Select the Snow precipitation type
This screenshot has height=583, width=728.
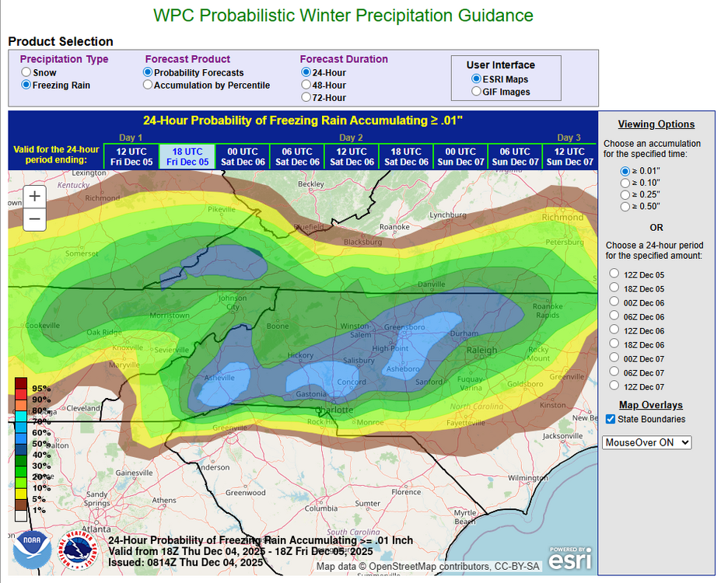pos(26,72)
